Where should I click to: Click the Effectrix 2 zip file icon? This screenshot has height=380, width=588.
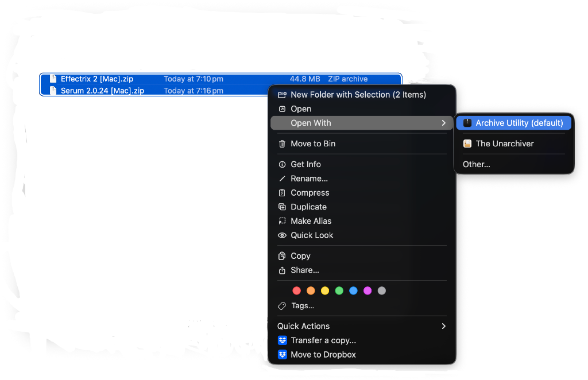[53, 79]
